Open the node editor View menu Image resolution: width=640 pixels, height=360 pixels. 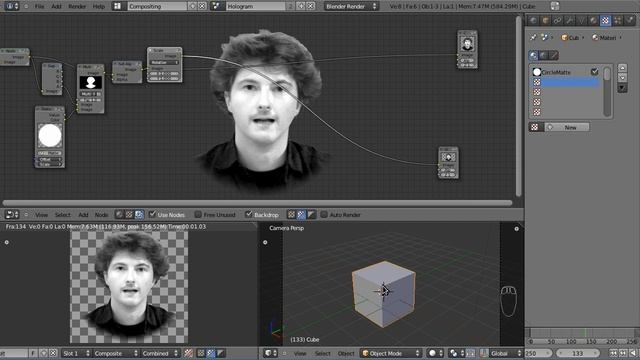click(x=41, y=215)
